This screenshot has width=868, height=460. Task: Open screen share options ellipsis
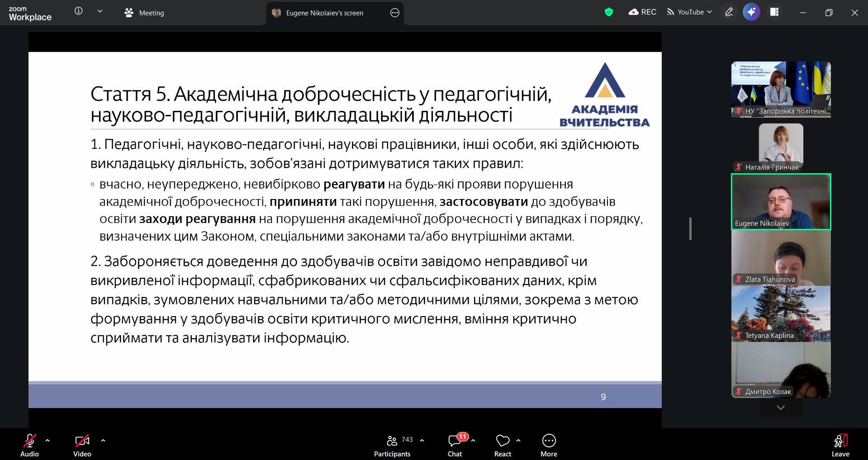click(394, 13)
